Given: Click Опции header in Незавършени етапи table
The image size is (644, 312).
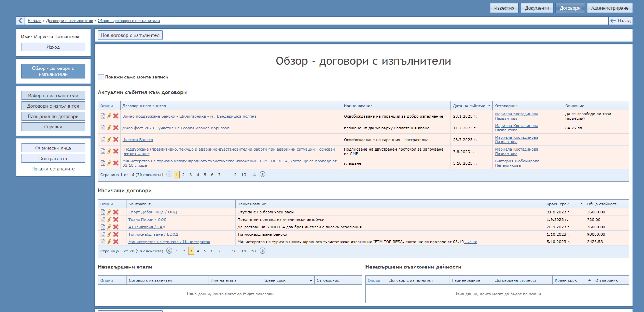Looking at the screenshot, I should (107, 280).
